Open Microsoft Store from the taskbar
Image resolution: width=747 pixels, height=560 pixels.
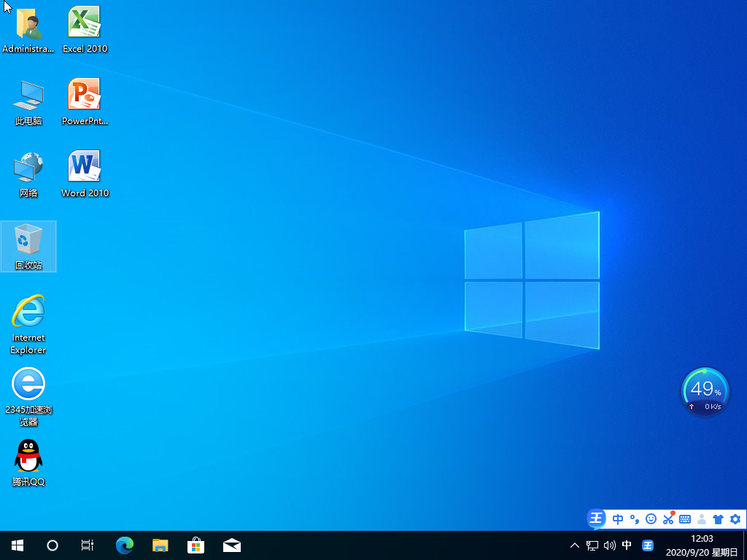[196, 545]
